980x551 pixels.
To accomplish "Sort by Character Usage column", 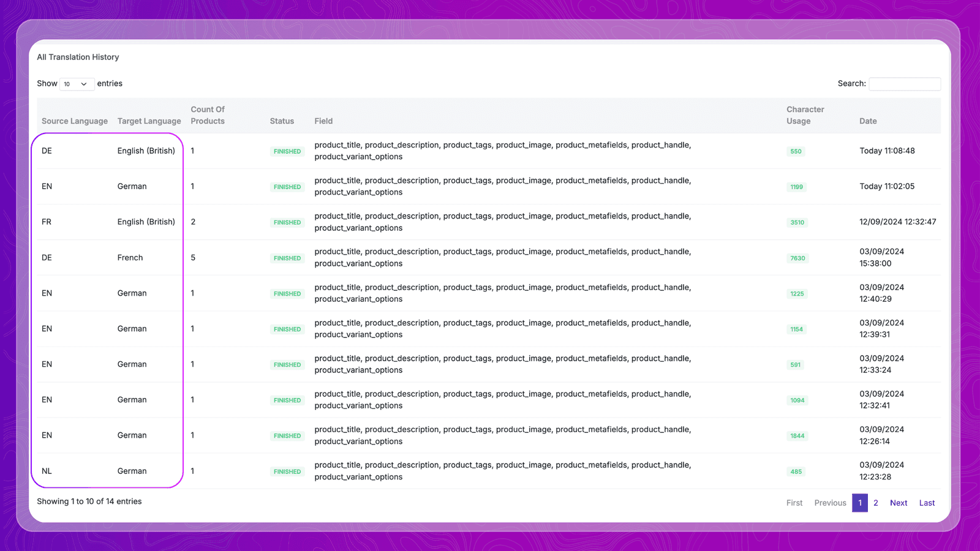I will point(805,115).
